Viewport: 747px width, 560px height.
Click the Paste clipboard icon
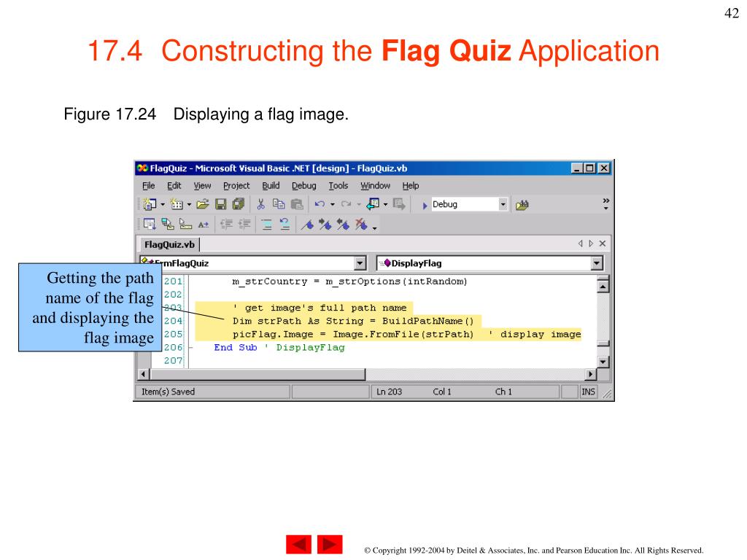click(x=297, y=204)
